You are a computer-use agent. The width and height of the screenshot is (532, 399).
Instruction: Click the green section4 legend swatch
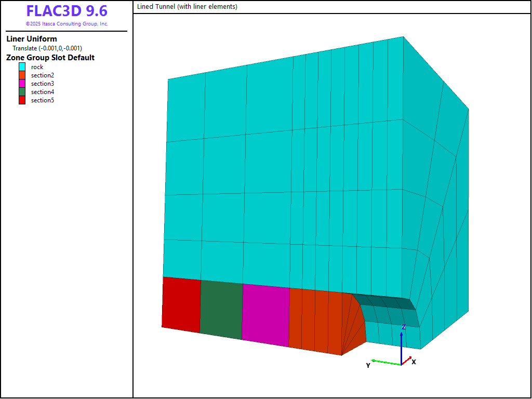(x=22, y=92)
